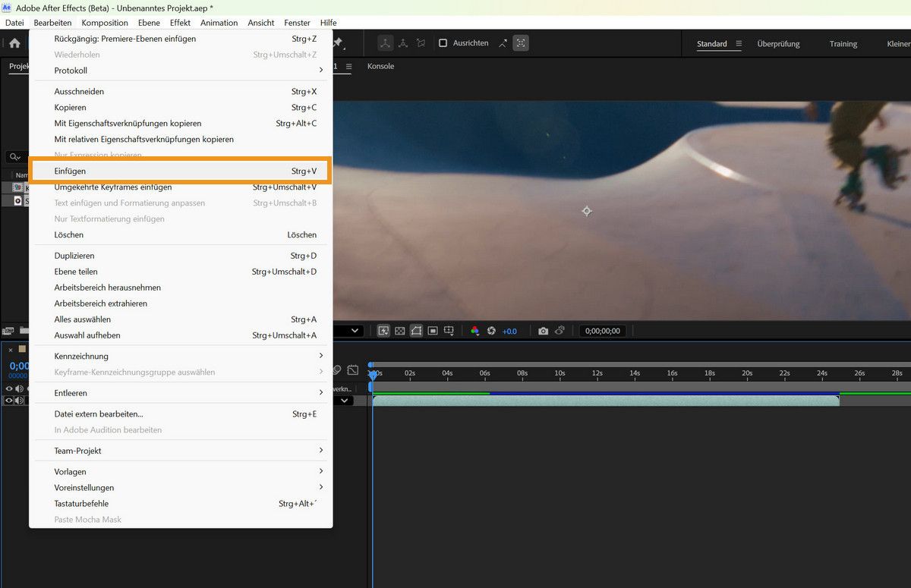Open the Konsole panel tab
This screenshot has width=911, height=588.
(380, 66)
